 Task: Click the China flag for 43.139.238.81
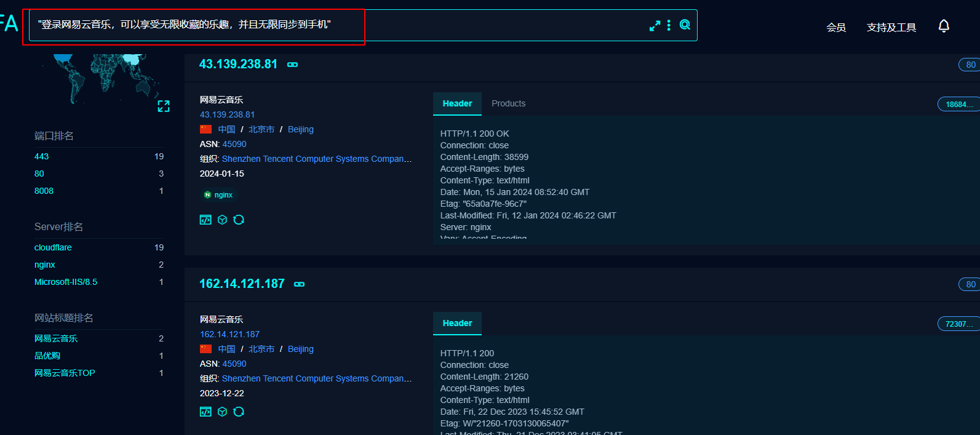click(x=205, y=129)
